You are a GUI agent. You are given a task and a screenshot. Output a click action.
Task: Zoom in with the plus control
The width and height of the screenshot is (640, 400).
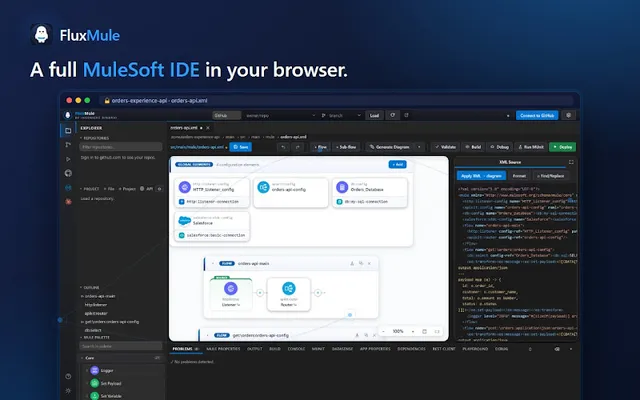tap(413, 331)
